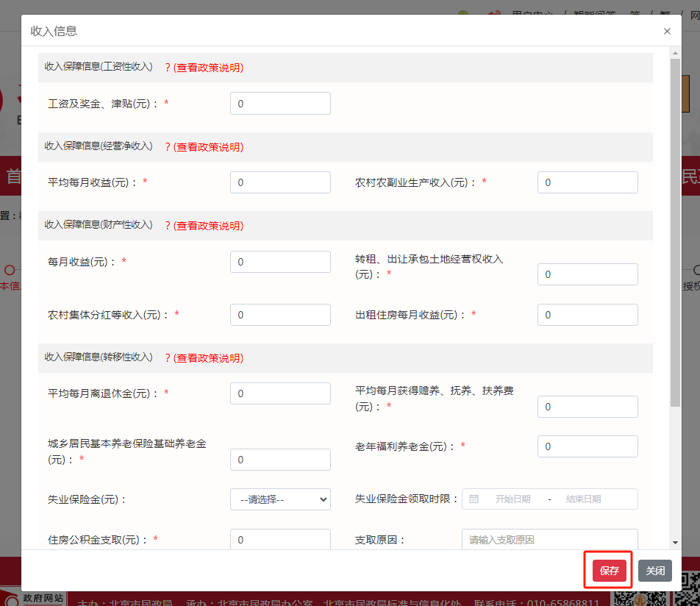The height and width of the screenshot is (606, 700).
Task: Click the help icon beside 工资性收入 header
Action: tap(170, 67)
